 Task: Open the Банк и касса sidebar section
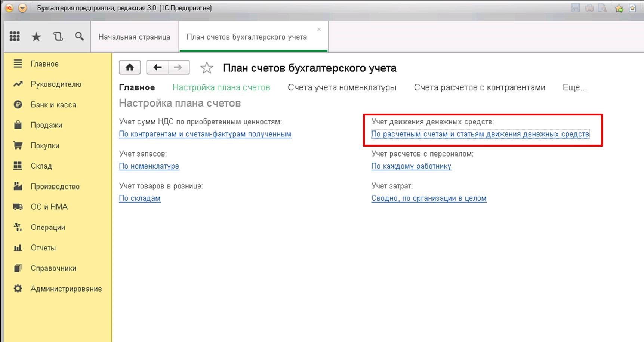(53, 105)
